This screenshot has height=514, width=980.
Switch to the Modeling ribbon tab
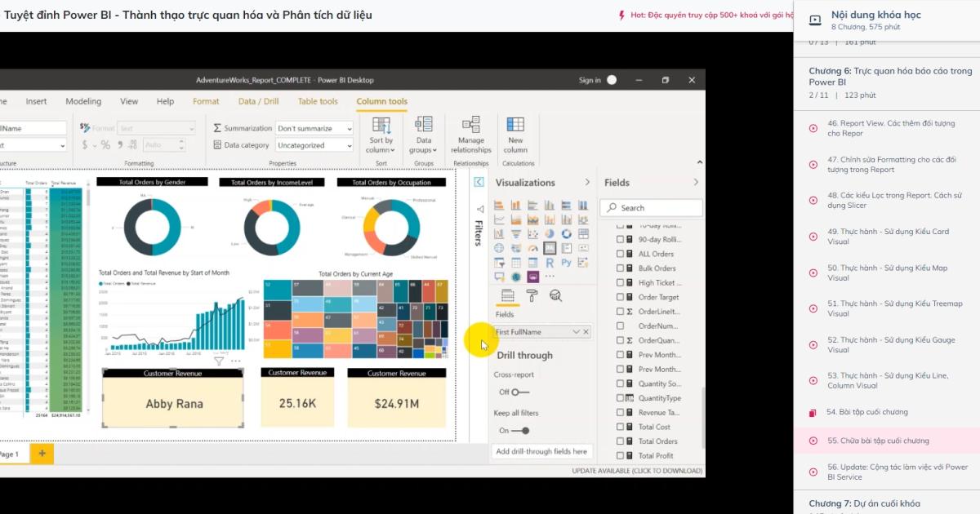point(83,101)
